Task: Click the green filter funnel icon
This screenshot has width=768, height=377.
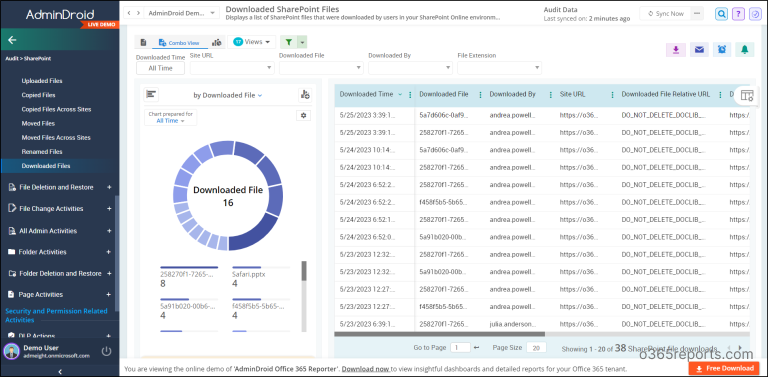Action: coord(289,43)
